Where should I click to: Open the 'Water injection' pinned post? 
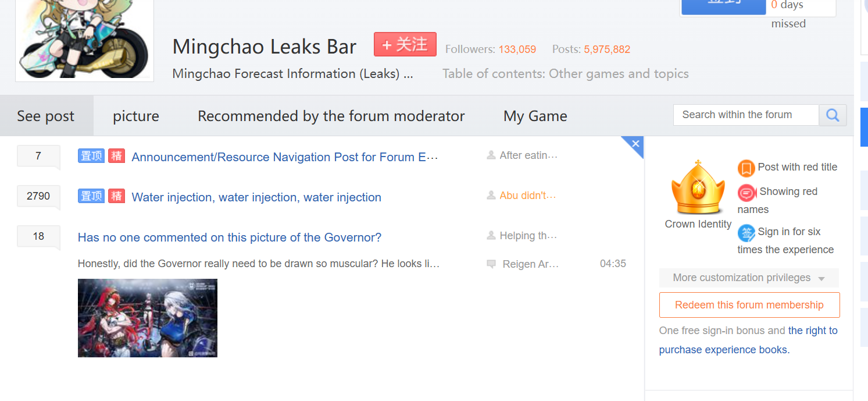click(x=256, y=197)
